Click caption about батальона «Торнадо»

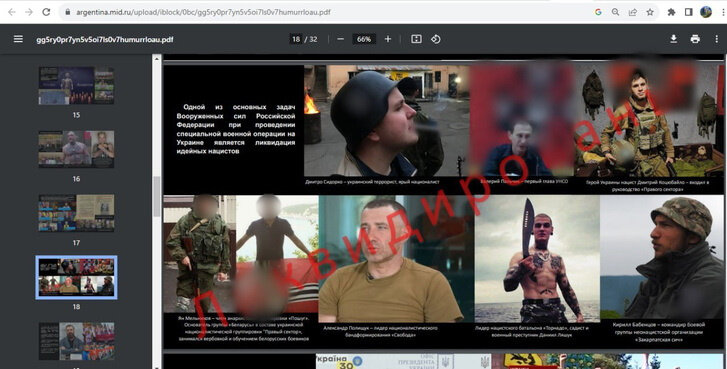(x=532, y=331)
